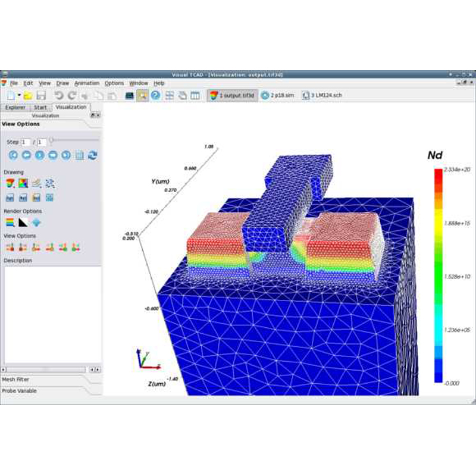
Task: Click the rainbow colormap Render Options icon
Action: (10, 223)
